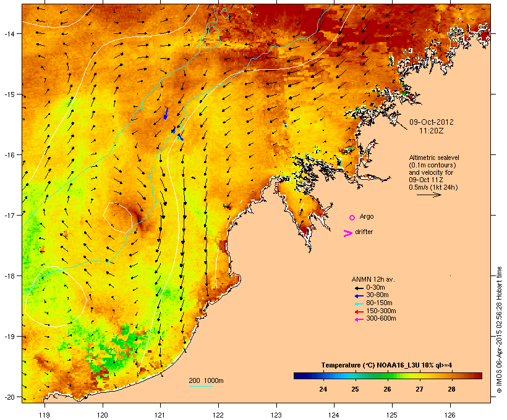Click the text 0.5m/s (1kt 24h)
The height and width of the screenshot is (420, 507).
pos(433,187)
